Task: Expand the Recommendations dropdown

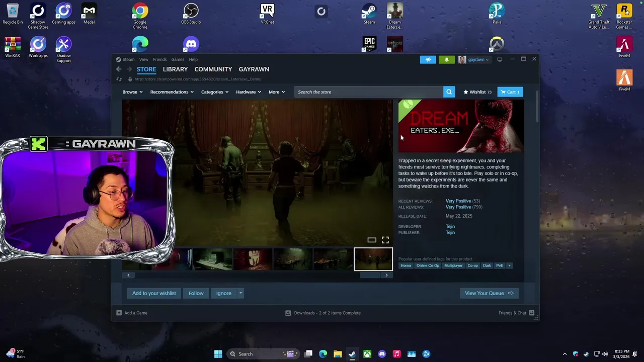Action: pyautogui.click(x=172, y=92)
